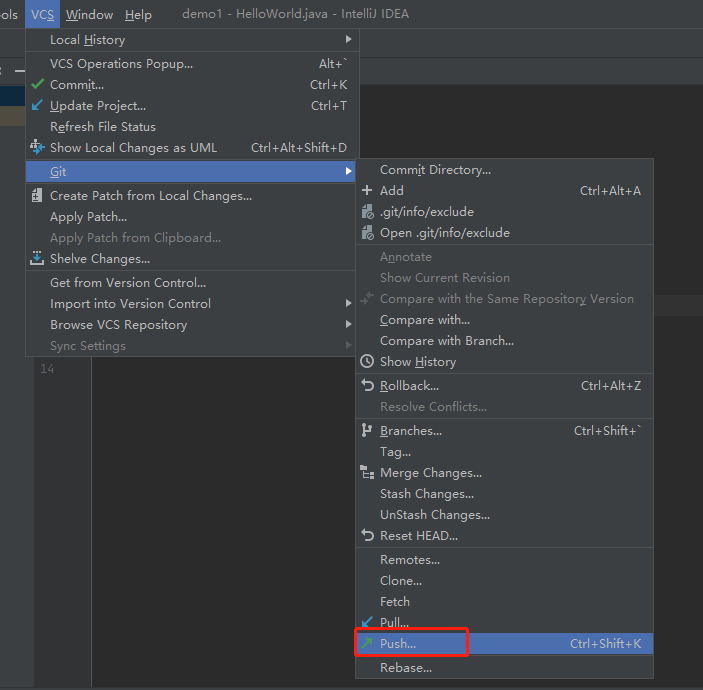Choose Commit... in the VCS menu

(192, 84)
